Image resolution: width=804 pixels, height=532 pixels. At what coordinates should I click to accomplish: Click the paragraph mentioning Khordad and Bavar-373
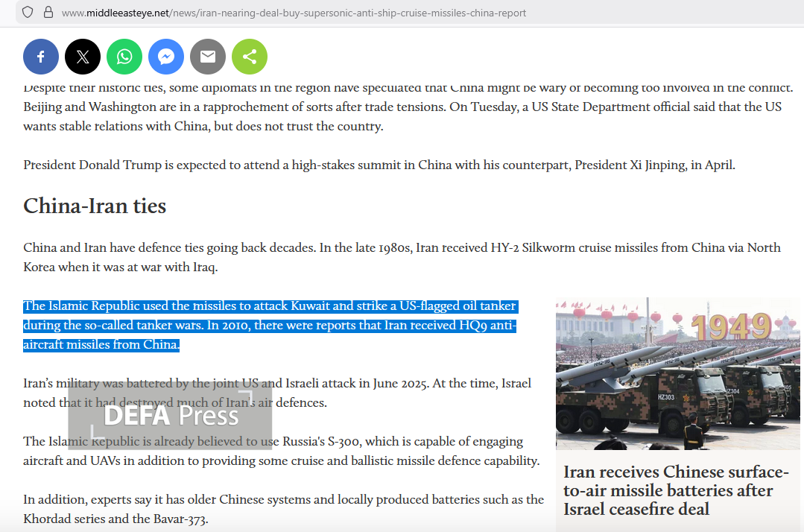284,509
